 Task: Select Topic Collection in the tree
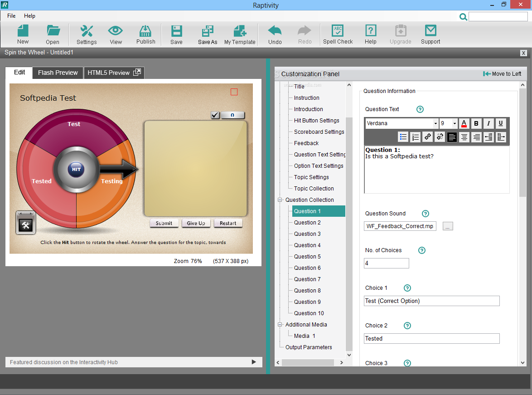[314, 189]
